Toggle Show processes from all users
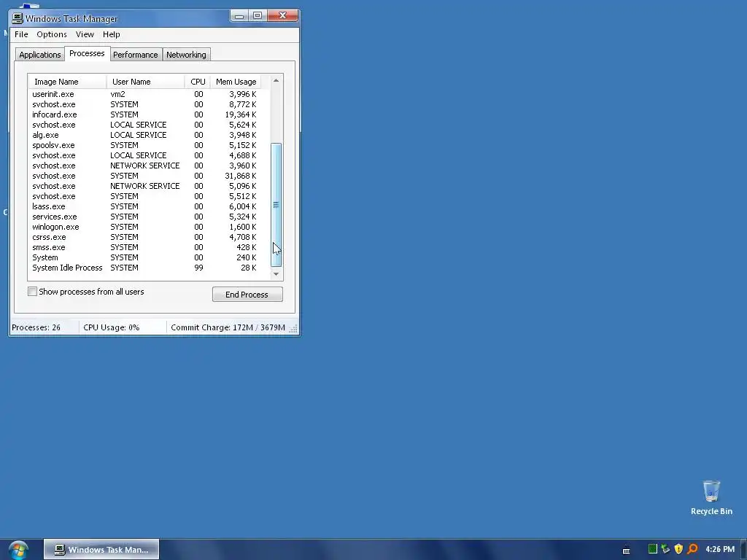This screenshot has height=560, width=747. click(32, 292)
